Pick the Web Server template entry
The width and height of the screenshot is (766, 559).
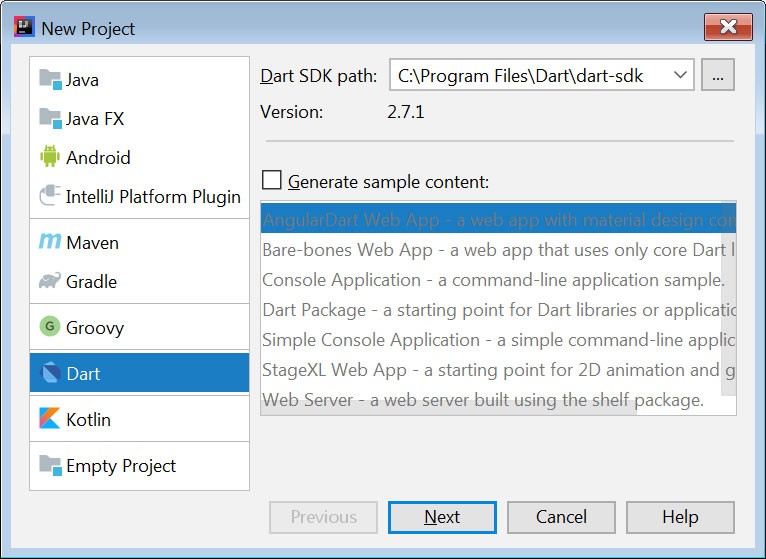tap(482, 401)
